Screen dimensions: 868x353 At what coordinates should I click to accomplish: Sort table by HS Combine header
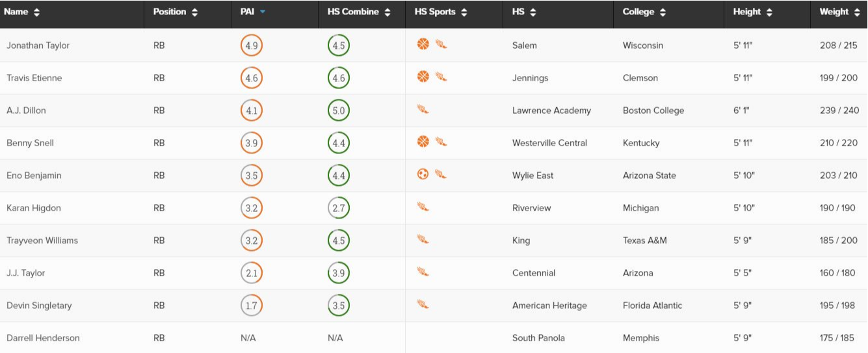360,12
